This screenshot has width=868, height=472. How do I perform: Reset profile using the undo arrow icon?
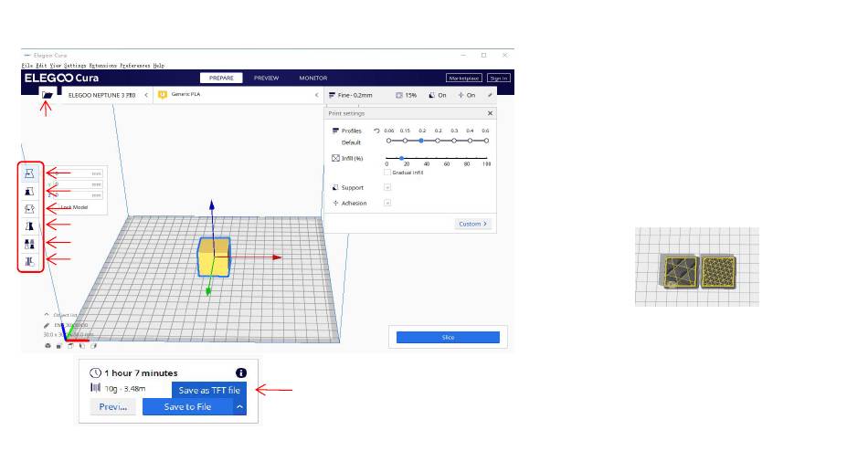point(376,131)
